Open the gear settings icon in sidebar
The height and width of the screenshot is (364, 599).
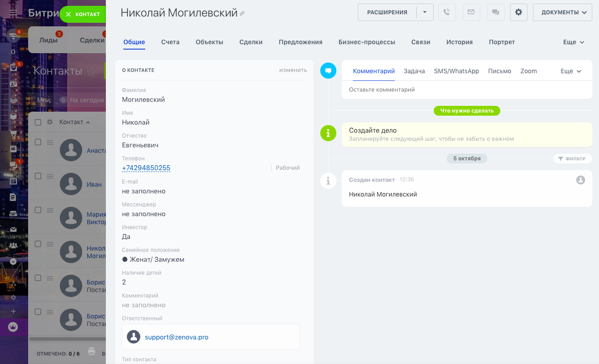pos(13,297)
